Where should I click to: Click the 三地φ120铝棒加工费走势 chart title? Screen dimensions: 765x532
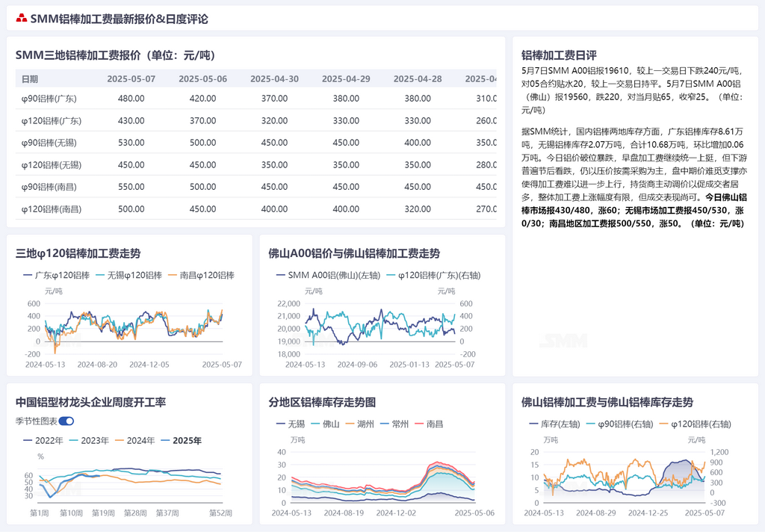78,253
